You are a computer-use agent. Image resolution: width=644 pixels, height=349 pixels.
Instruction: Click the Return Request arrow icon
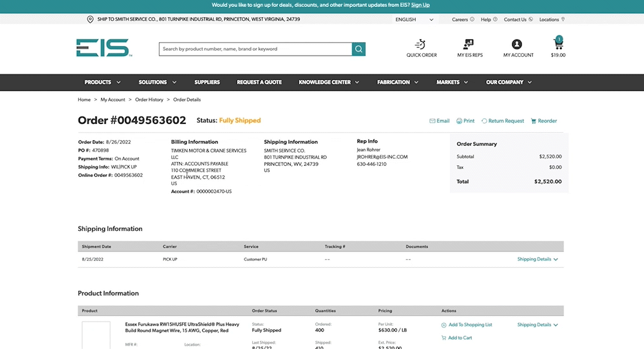click(484, 121)
